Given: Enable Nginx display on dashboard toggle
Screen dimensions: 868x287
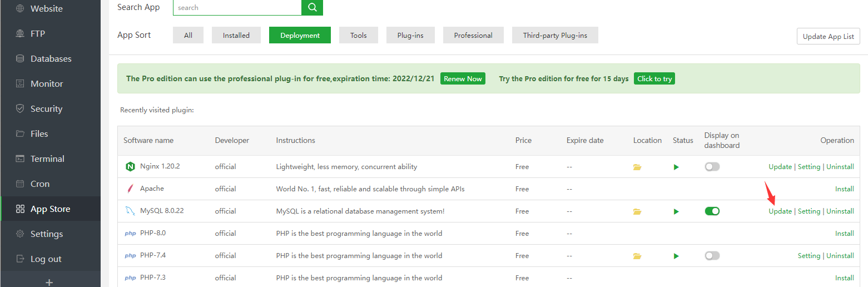Looking at the screenshot, I should (712, 166).
